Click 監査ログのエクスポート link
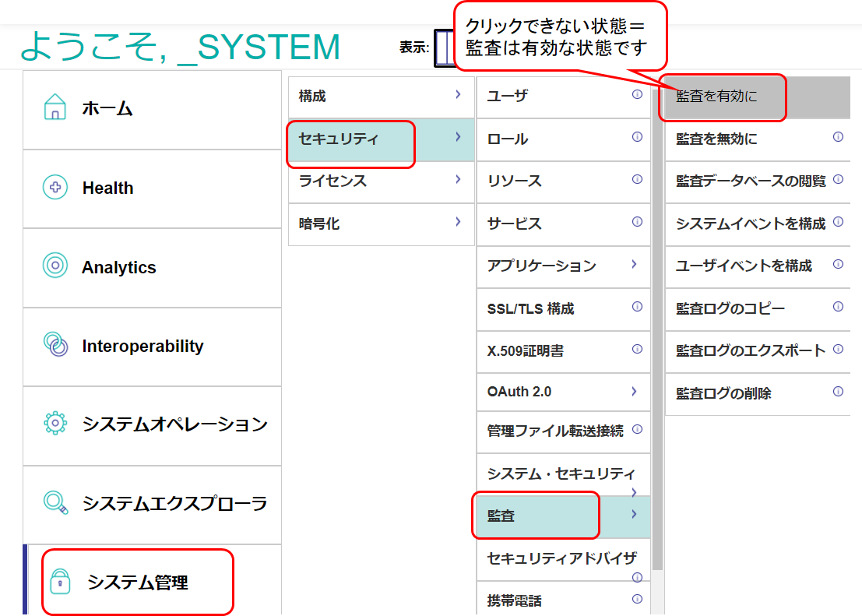Viewport: 862px width, 616px height. 750,350
